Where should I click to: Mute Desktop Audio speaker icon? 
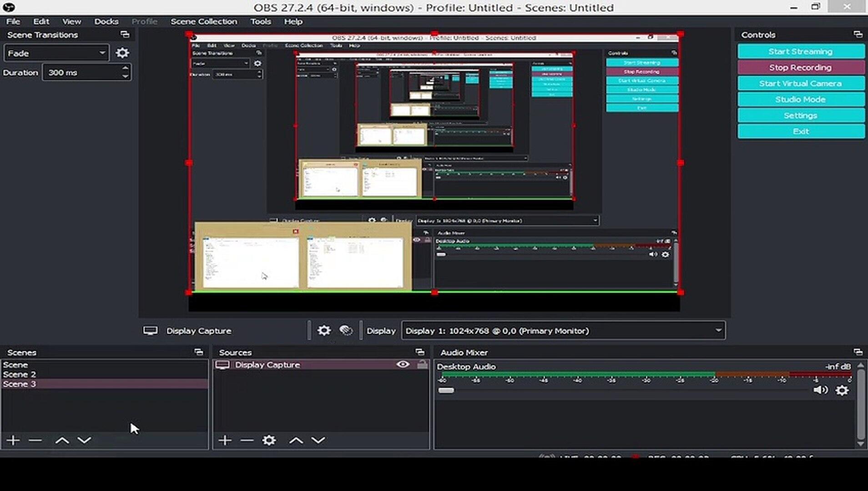click(820, 390)
